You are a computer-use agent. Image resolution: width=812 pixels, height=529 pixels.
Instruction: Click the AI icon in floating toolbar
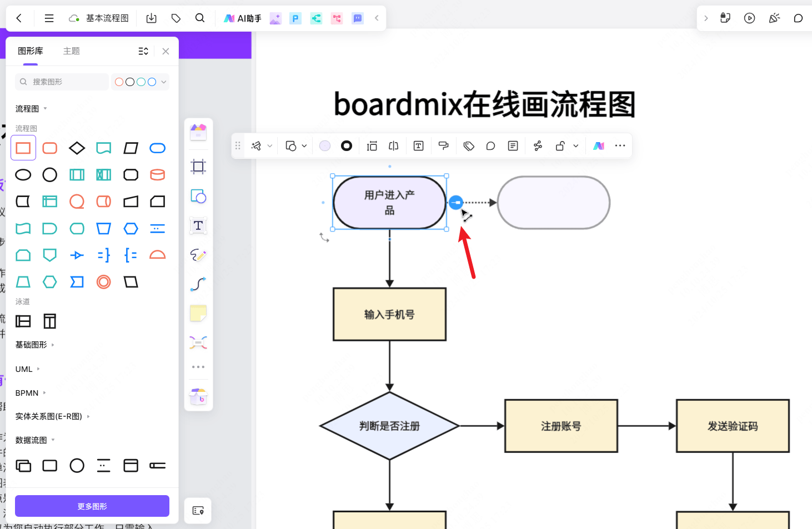click(x=599, y=146)
